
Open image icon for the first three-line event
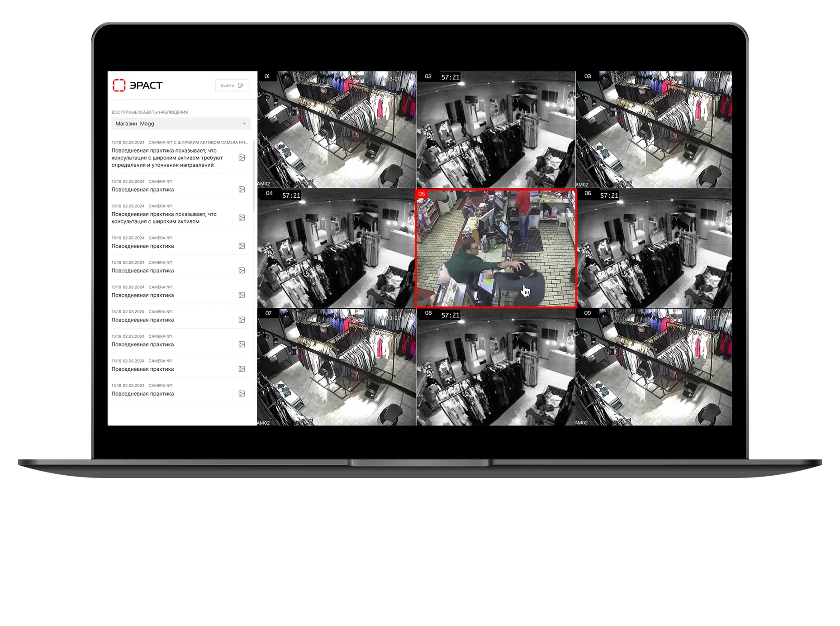(242, 158)
